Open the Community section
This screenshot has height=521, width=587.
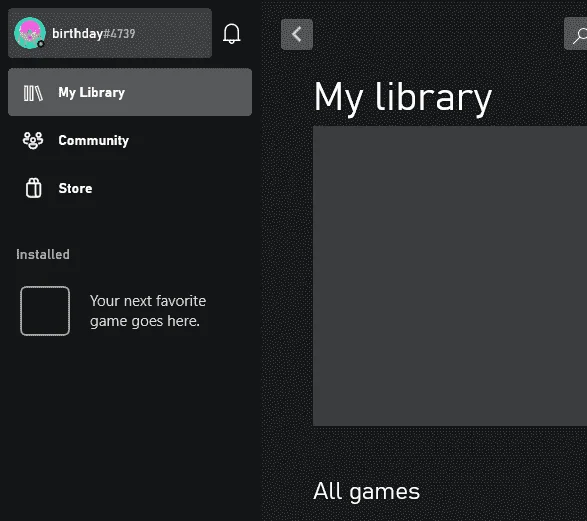(x=130, y=140)
